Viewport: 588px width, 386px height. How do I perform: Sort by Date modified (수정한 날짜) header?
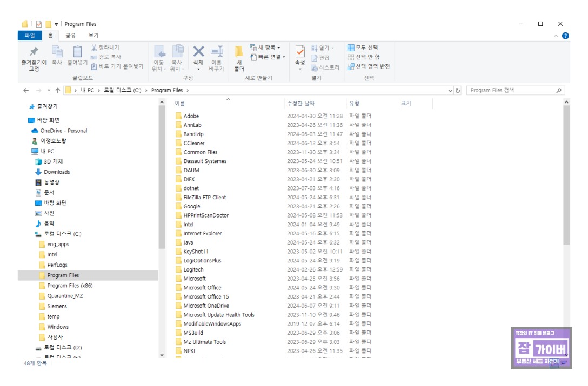point(316,103)
